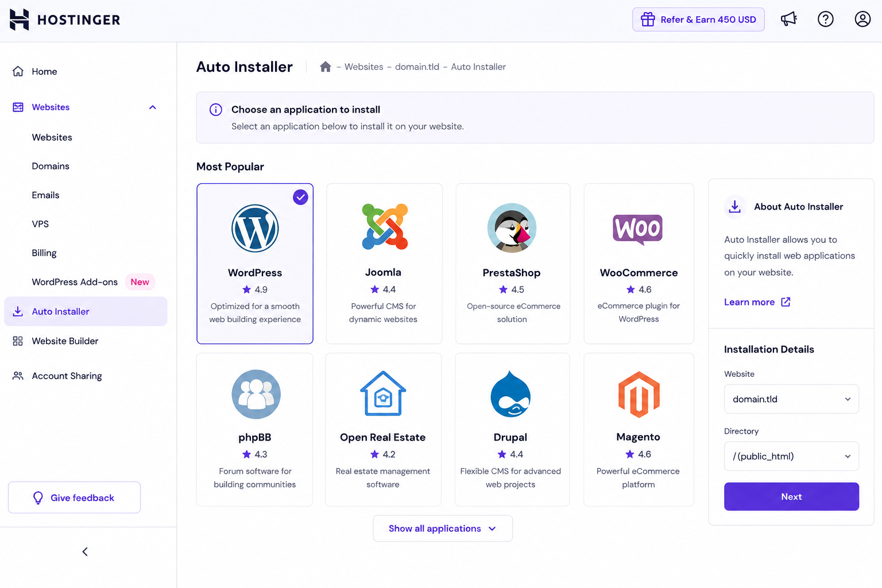
Task: Click the WordPress 4.9 rating
Action: (x=255, y=289)
